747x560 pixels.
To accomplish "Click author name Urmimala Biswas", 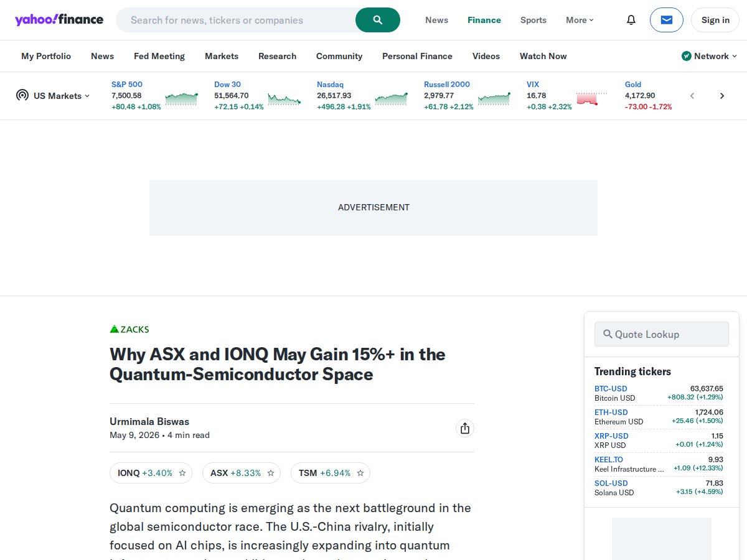I will coord(149,421).
